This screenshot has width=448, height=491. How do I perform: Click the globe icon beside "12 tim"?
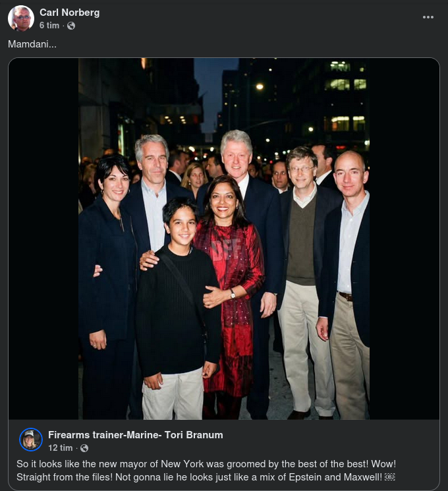[x=84, y=448]
